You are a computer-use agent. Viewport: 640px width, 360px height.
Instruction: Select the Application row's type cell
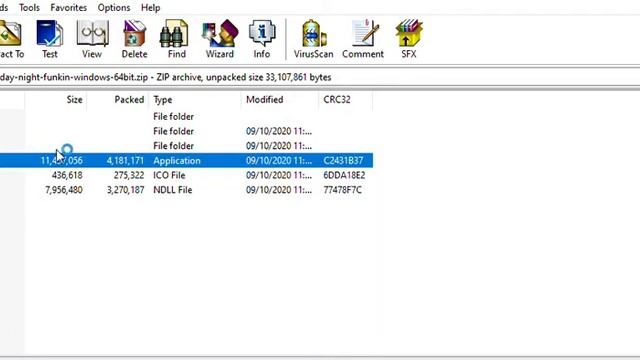point(177,160)
